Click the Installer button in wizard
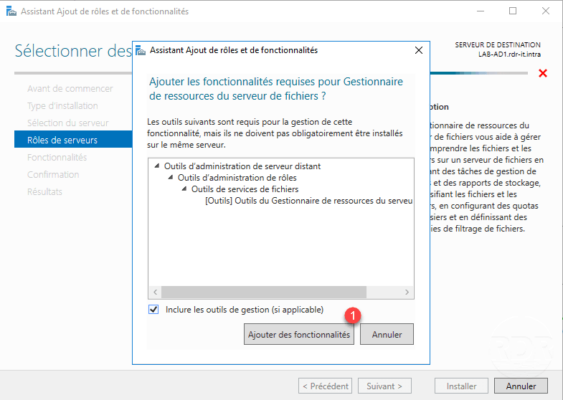This screenshot has height=400, width=563. (461, 386)
